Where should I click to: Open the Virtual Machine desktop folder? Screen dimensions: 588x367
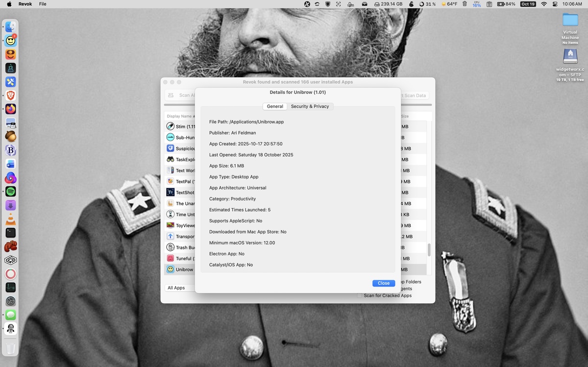coord(570,21)
